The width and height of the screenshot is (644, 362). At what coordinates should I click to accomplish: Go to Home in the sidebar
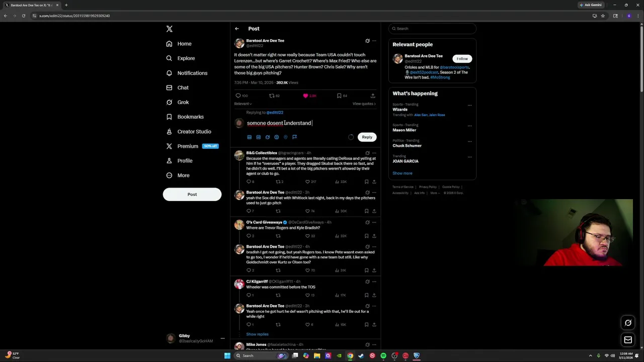pos(179,44)
